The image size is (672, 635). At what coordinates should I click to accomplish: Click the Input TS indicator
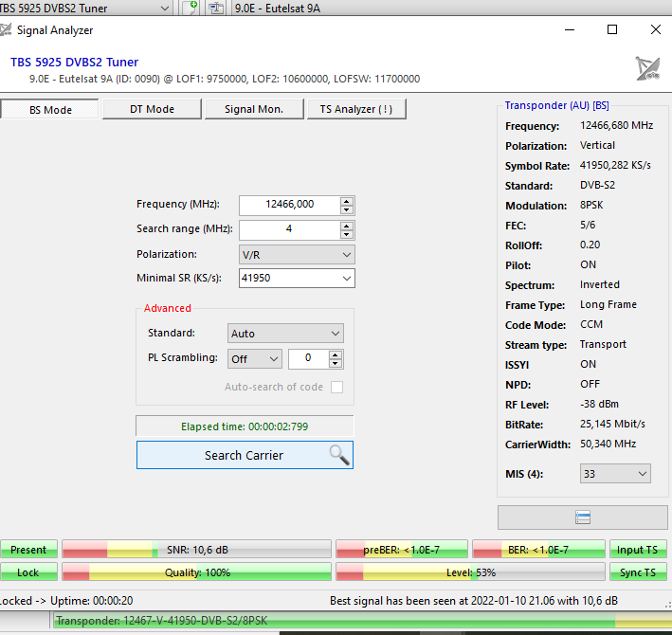pyautogui.click(x=638, y=550)
